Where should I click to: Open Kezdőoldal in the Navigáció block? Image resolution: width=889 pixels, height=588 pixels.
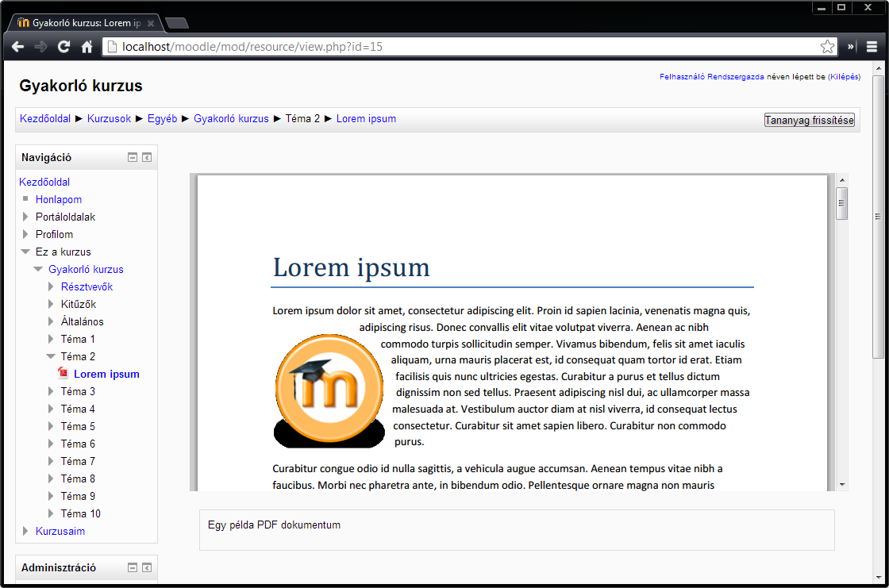(x=44, y=182)
